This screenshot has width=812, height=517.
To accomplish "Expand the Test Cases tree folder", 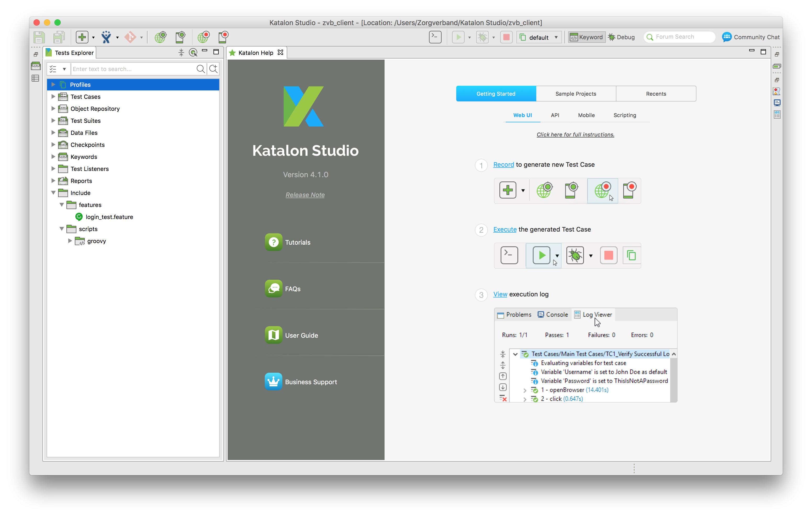I will 53,97.
